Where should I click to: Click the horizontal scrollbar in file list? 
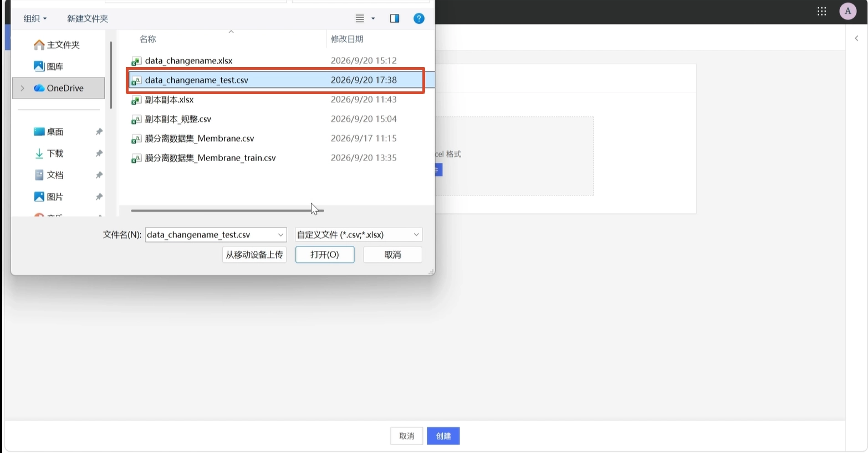pos(227,210)
